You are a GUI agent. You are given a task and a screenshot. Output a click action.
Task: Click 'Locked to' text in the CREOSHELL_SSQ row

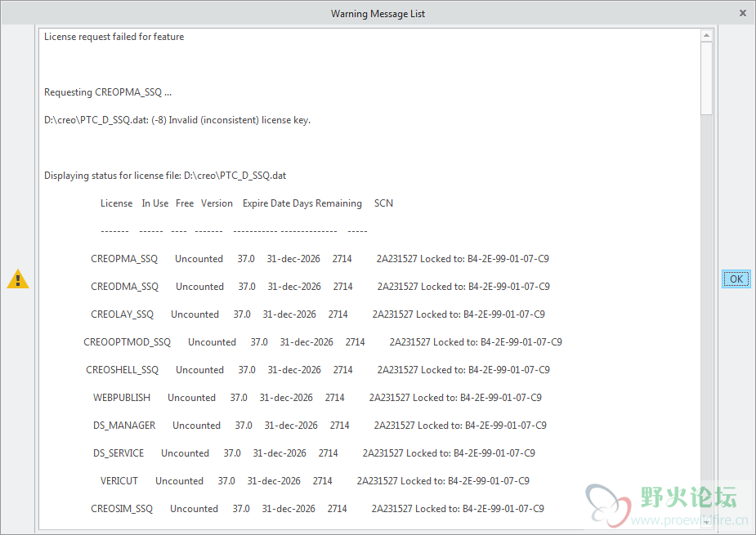(x=443, y=370)
